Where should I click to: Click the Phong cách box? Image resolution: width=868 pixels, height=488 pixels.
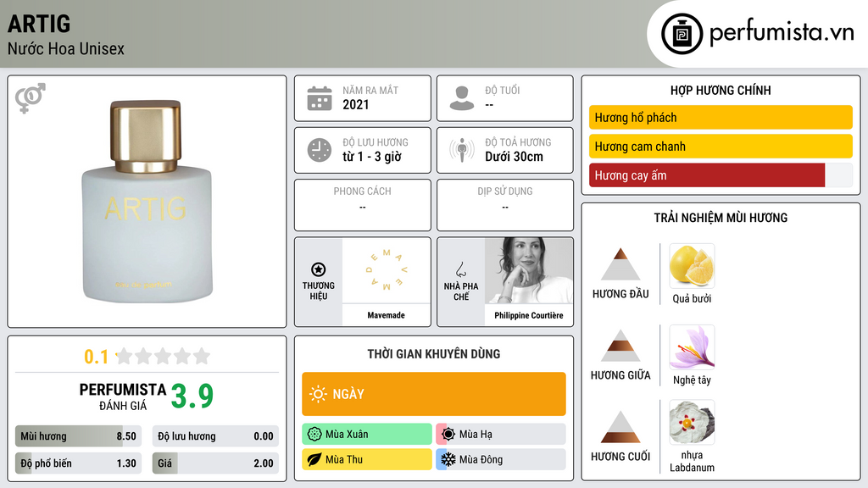coord(363,205)
